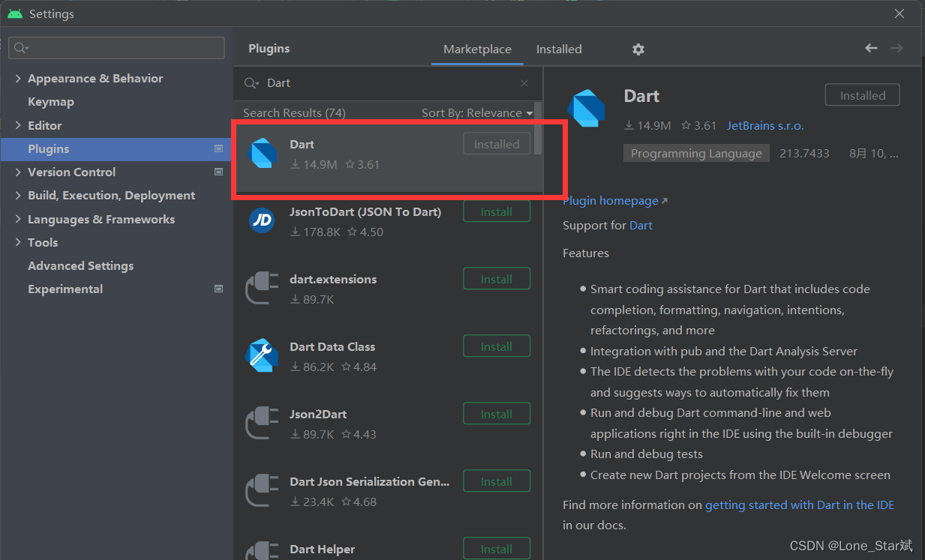Expand Languages & Frameworks

coord(18,219)
